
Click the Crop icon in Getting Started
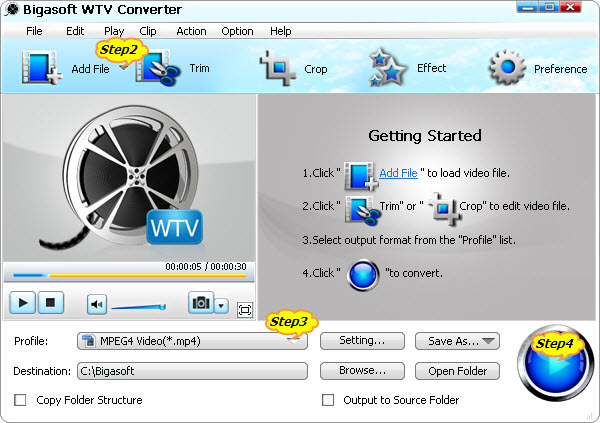click(x=444, y=208)
